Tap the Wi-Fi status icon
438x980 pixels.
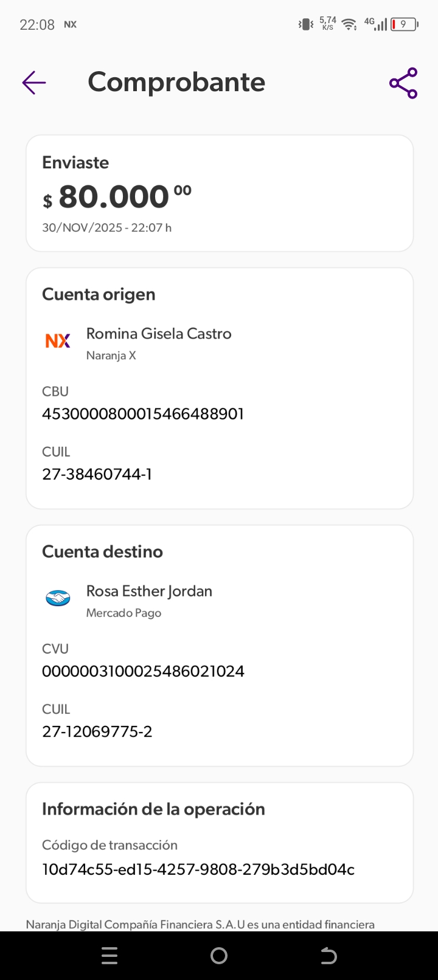click(349, 24)
